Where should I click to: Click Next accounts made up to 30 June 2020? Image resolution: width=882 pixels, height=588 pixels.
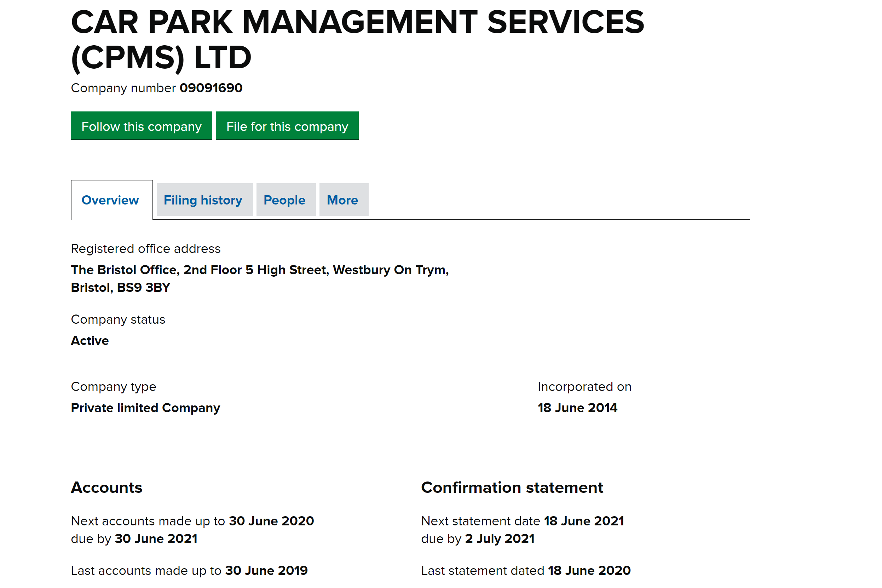[x=192, y=521]
